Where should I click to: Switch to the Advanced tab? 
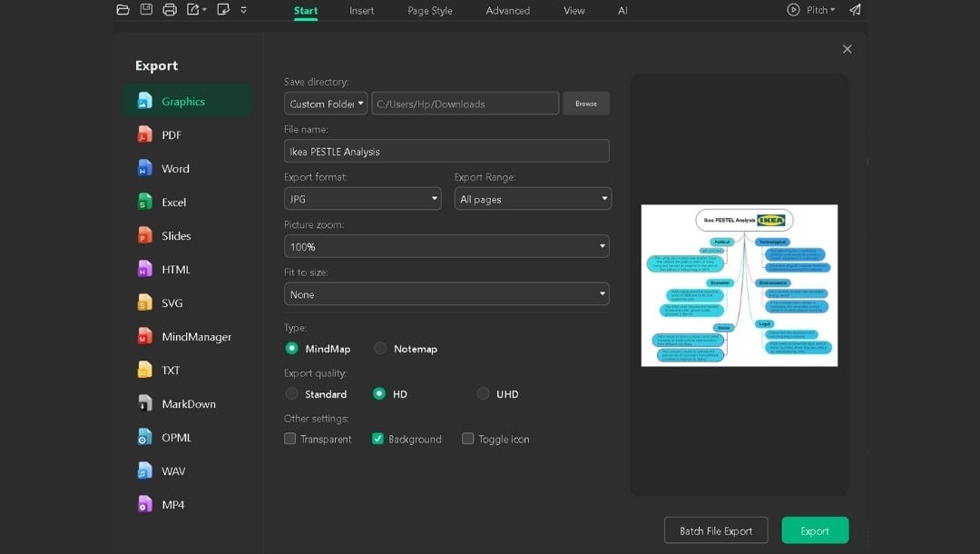(507, 11)
